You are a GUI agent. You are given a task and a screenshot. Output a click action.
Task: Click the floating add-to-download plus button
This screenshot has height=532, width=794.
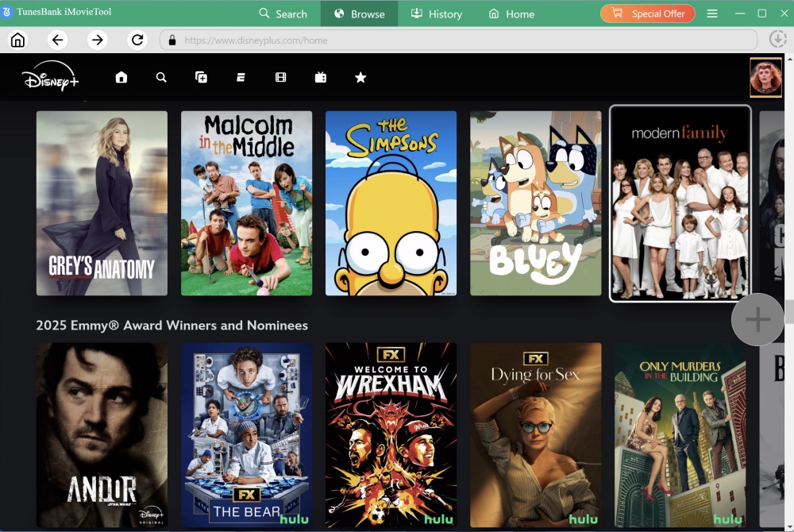tap(757, 320)
